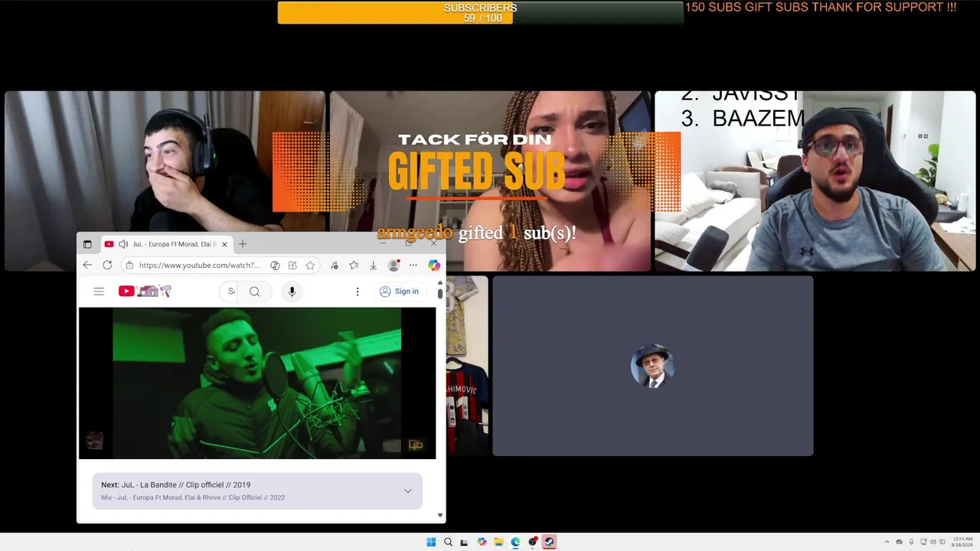Click the browser page scrollbar thumb
Screen dimensions: 980x551
coord(439,293)
